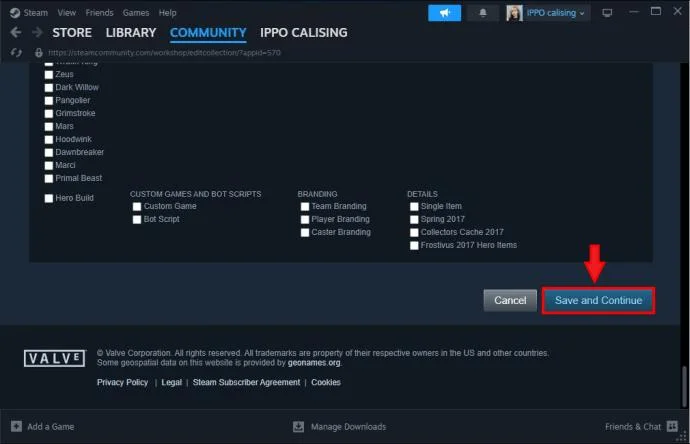Open the IPPO CALISING profile tab

304,33
